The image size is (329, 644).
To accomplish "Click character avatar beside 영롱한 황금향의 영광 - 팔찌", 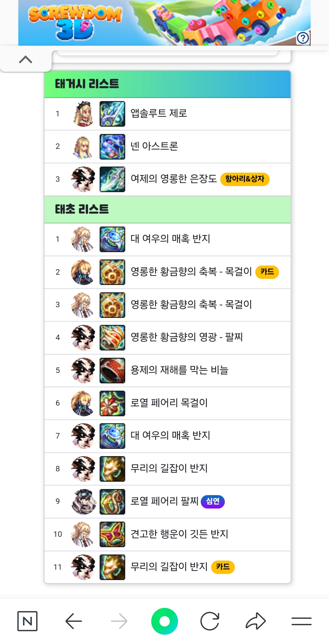I will [83, 337].
